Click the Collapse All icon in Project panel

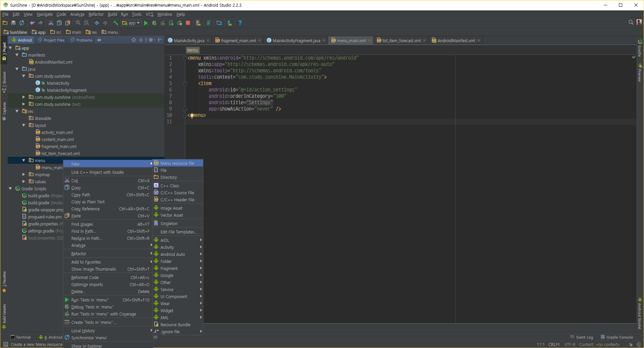pos(141,40)
